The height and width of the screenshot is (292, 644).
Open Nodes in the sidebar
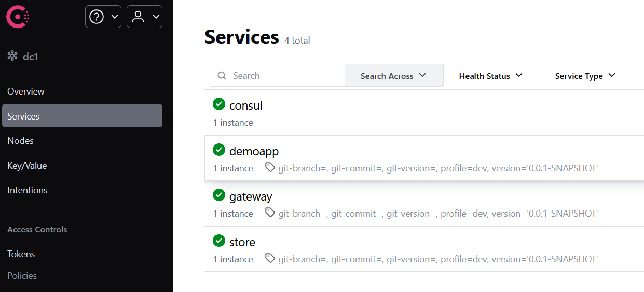tap(21, 141)
